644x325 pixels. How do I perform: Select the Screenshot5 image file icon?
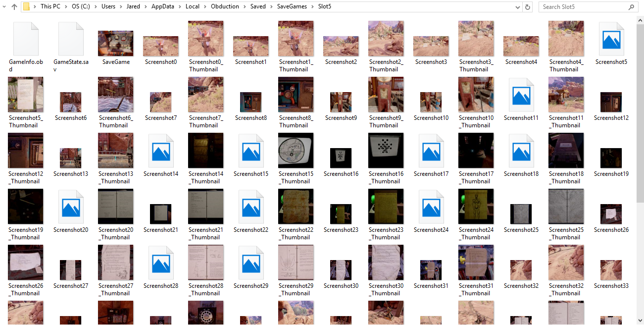point(611,39)
